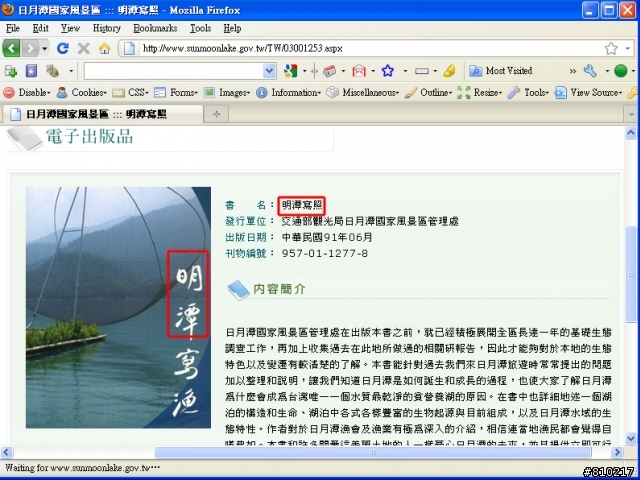Screen dimensions: 640x480
Task: Open the Images toolbar menu
Action: tap(227, 93)
